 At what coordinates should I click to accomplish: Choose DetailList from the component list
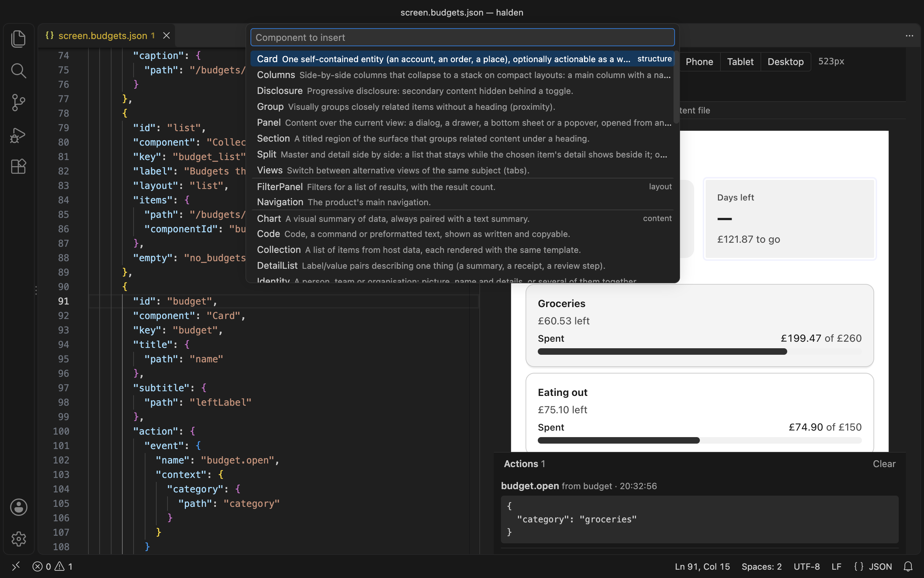(462, 266)
